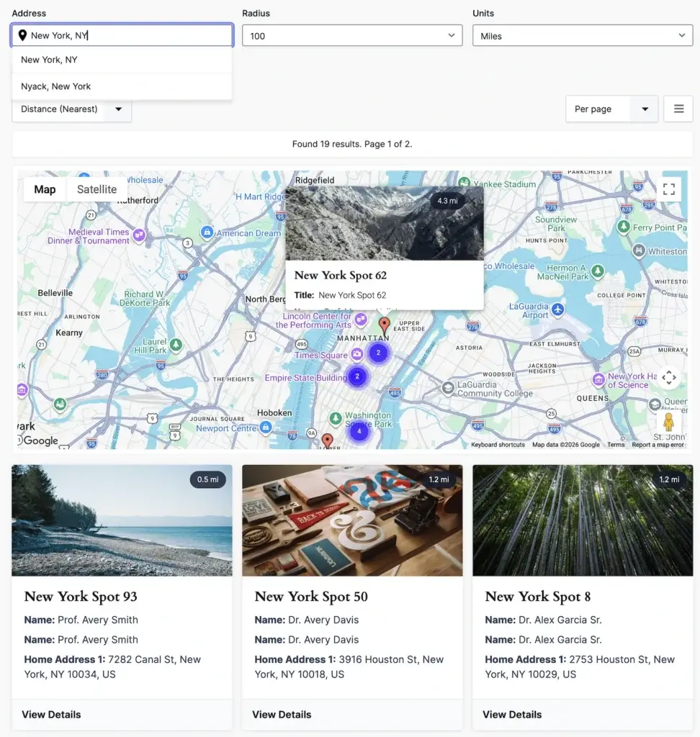Click the red map pin at map bottom near Hoboken
Screen dimensions: 700x737
tap(328, 441)
